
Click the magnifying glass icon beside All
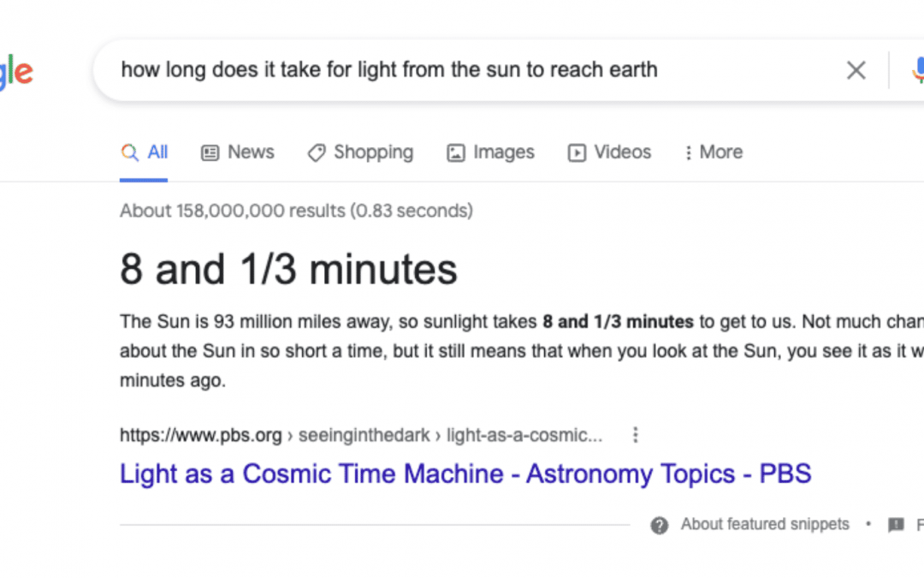pos(129,152)
